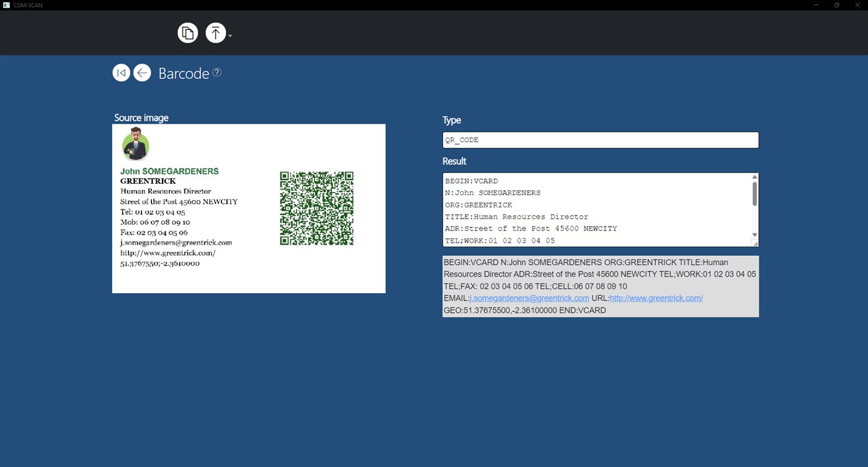Click the 'Result' label
868x467 pixels.
[x=454, y=161]
